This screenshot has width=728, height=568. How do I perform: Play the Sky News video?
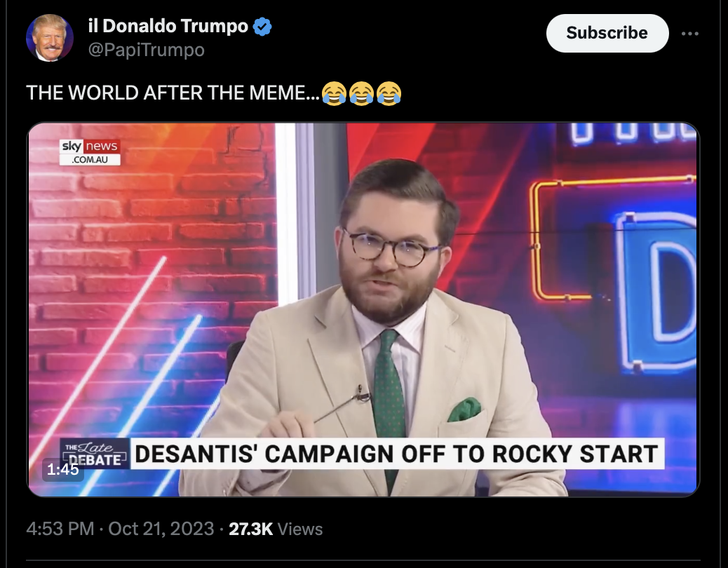click(363, 309)
